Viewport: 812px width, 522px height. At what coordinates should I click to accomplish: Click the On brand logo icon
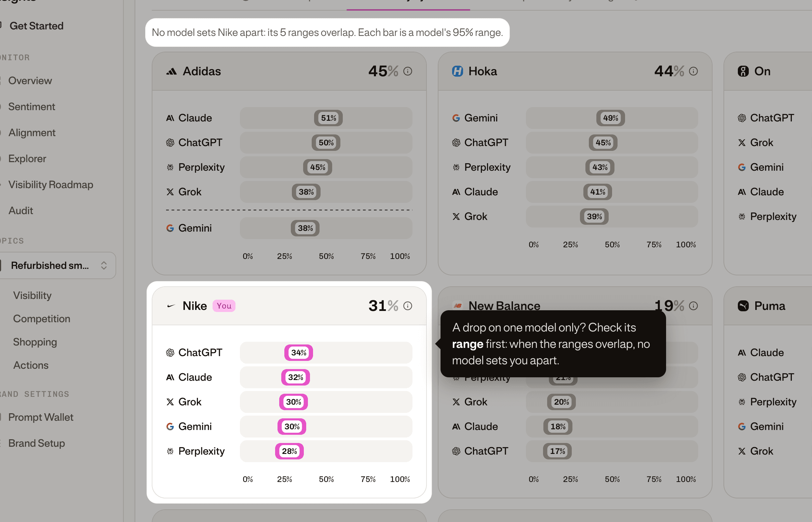pos(743,71)
